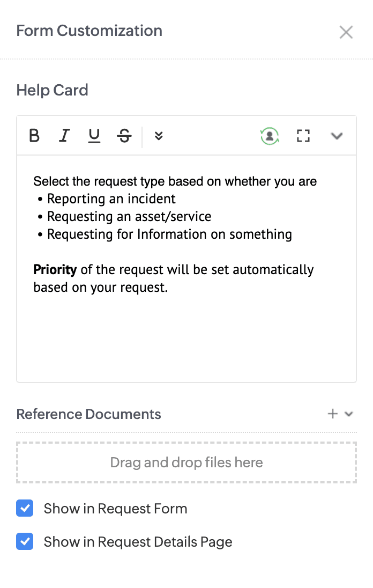Image resolution: width=373 pixels, height=588 pixels.
Task: Click the 'Requesting an asset/service' bullet
Action: coord(129,216)
